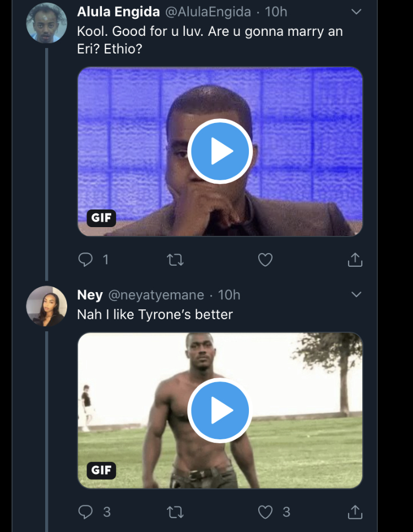The image size is (413, 532).
Task: Retweet Alula Engida's tweet
Action: (x=175, y=260)
